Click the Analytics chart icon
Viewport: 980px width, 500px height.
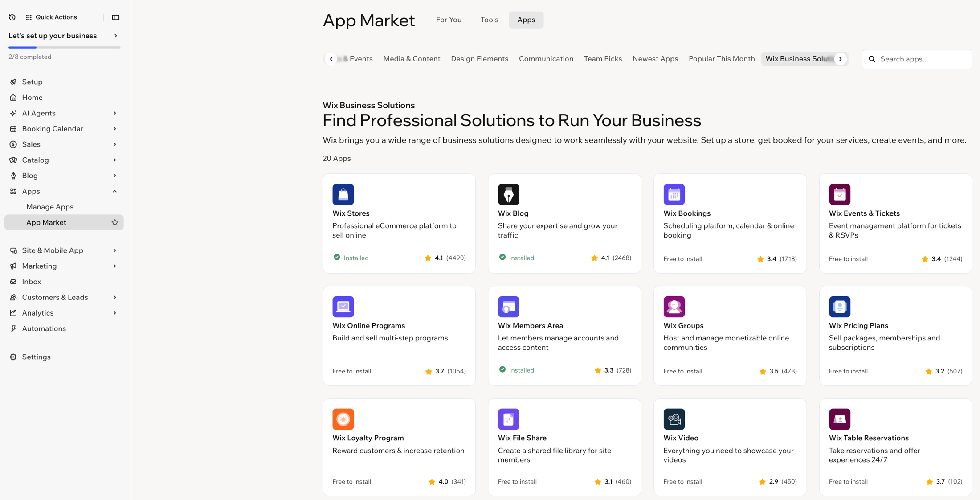[x=13, y=313]
